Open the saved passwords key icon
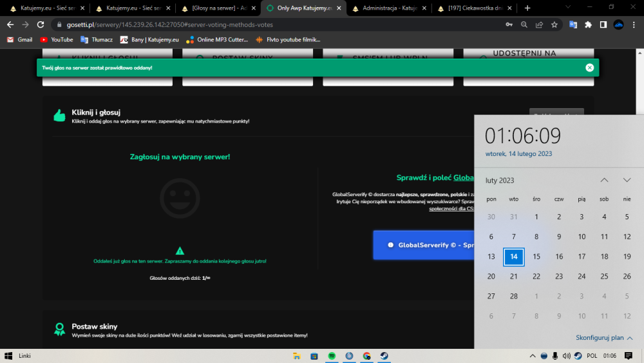 click(509, 25)
